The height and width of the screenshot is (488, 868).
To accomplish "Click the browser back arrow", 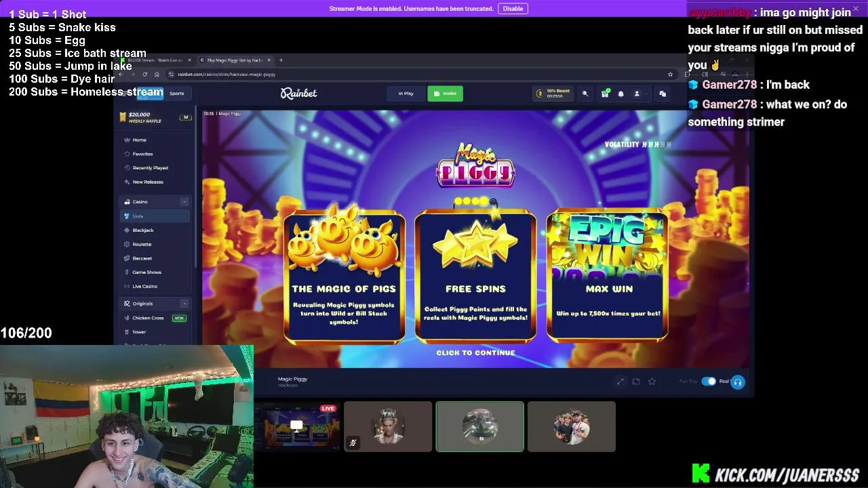I will pos(122,75).
